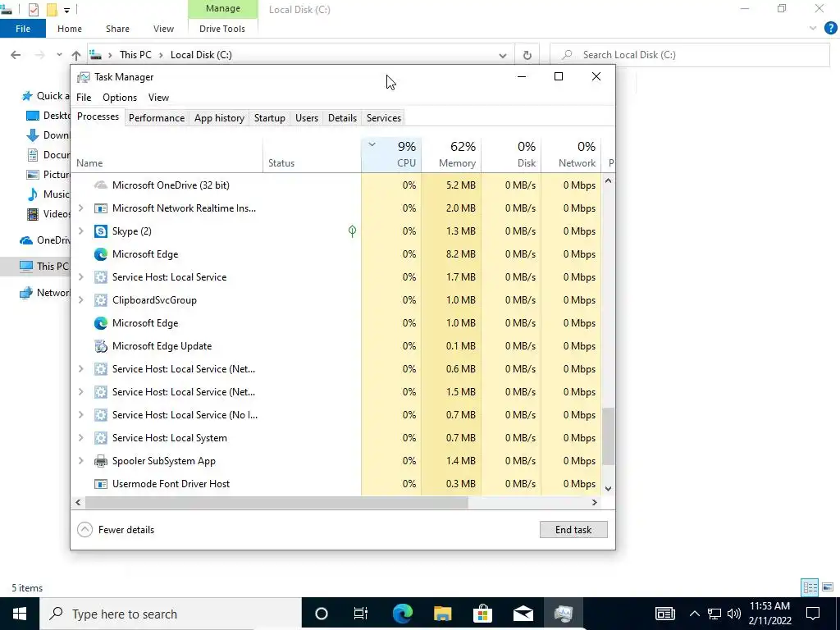Expand Service Host: Local System row
The image size is (840, 630).
tap(81, 438)
